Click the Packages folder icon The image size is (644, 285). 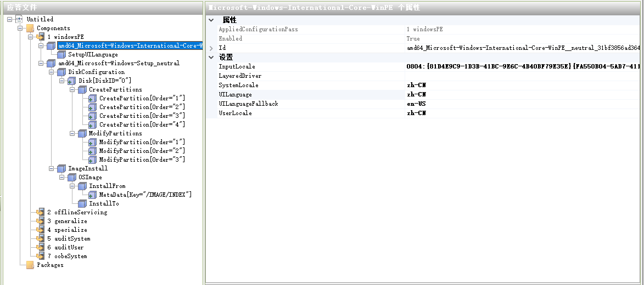(x=30, y=265)
